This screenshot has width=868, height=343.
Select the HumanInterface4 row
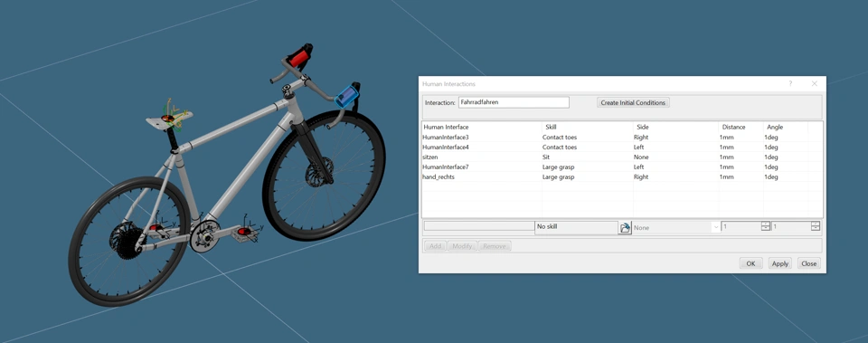pyautogui.click(x=622, y=147)
